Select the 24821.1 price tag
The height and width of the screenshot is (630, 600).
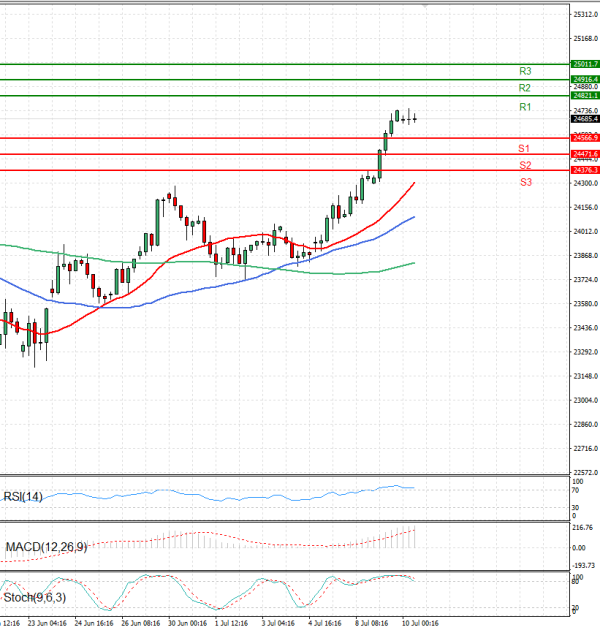585,96
